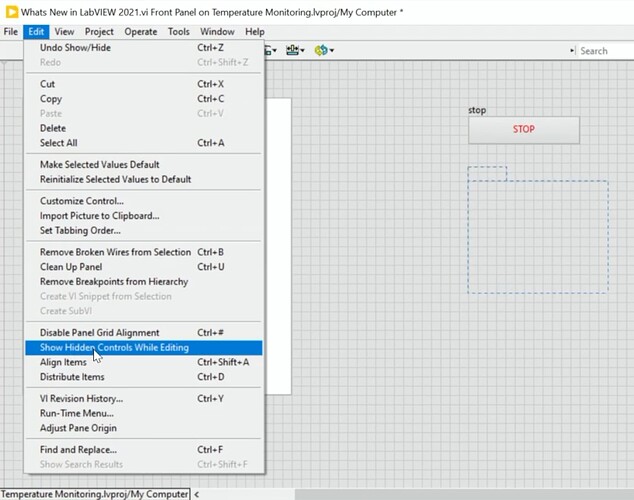Open the Window menu
The image size is (634, 500).
pos(217,32)
